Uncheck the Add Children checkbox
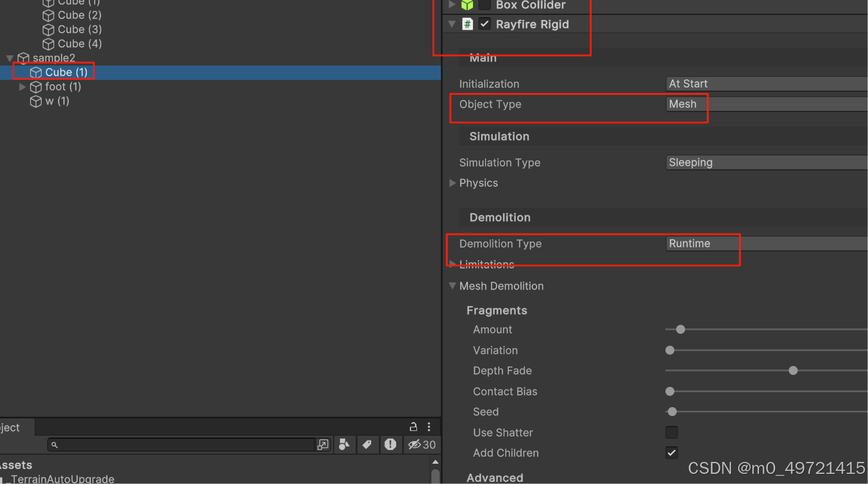The width and height of the screenshot is (868, 484). [x=671, y=452]
